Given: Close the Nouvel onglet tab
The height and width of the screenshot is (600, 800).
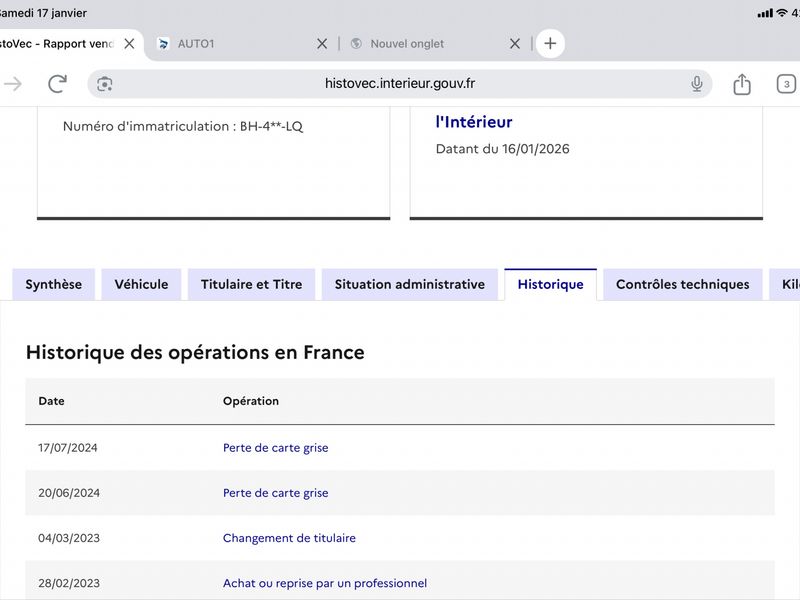Looking at the screenshot, I should pyautogui.click(x=515, y=44).
